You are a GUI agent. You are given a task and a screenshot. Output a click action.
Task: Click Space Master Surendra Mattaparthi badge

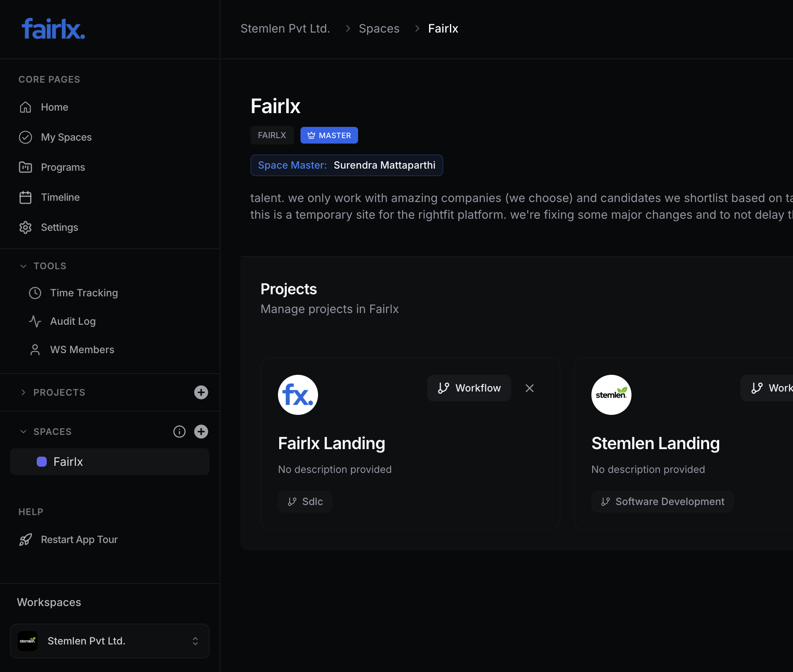tap(347, 165)
